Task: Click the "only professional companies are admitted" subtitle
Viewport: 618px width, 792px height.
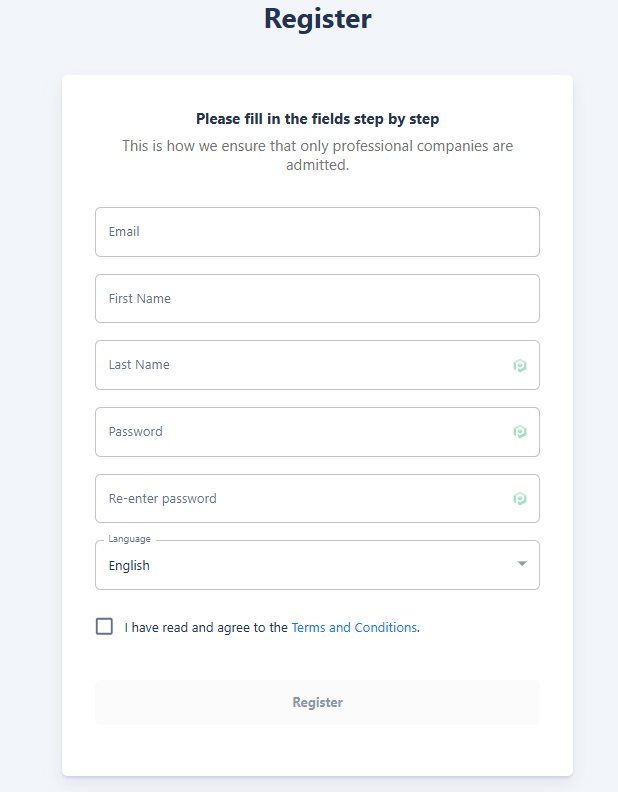Action: pyautogui.click(x=317, y=155)
